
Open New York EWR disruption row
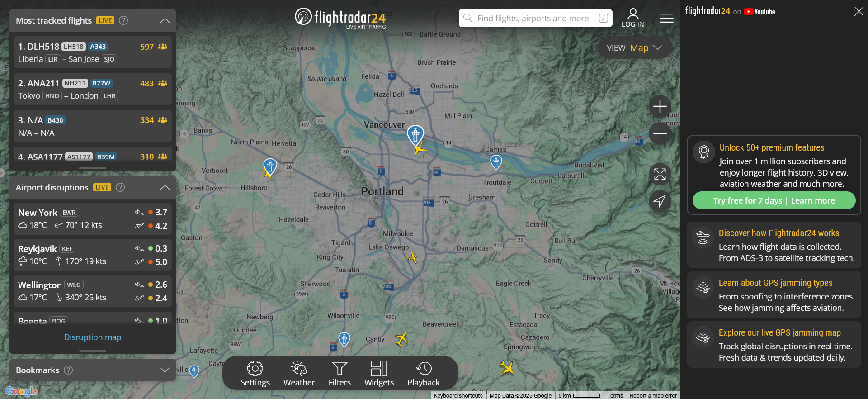click(93, 219)
